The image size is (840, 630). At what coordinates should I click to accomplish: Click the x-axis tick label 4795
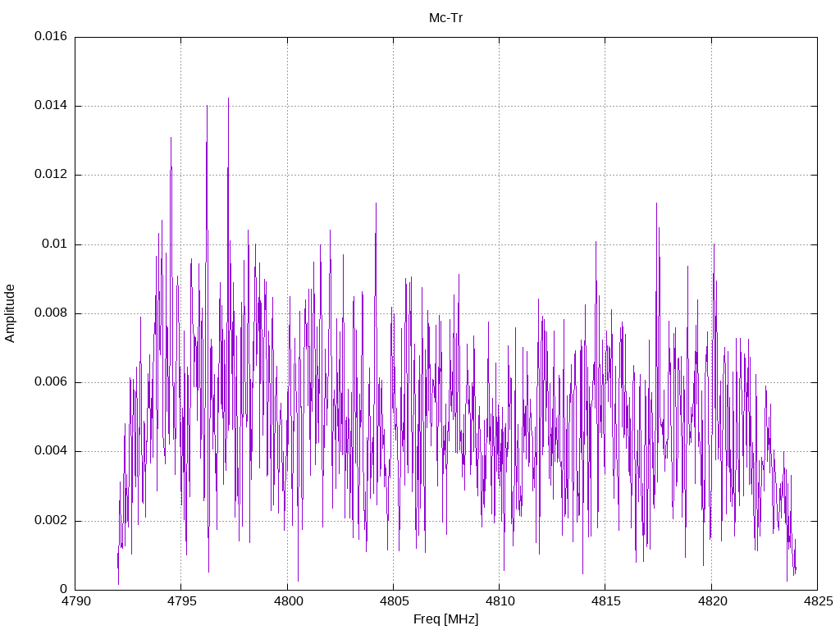pos(181,601)
